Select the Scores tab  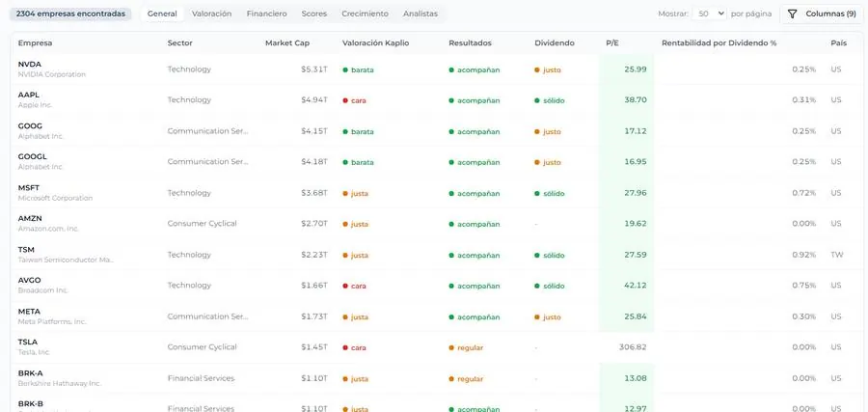[313, 14]
